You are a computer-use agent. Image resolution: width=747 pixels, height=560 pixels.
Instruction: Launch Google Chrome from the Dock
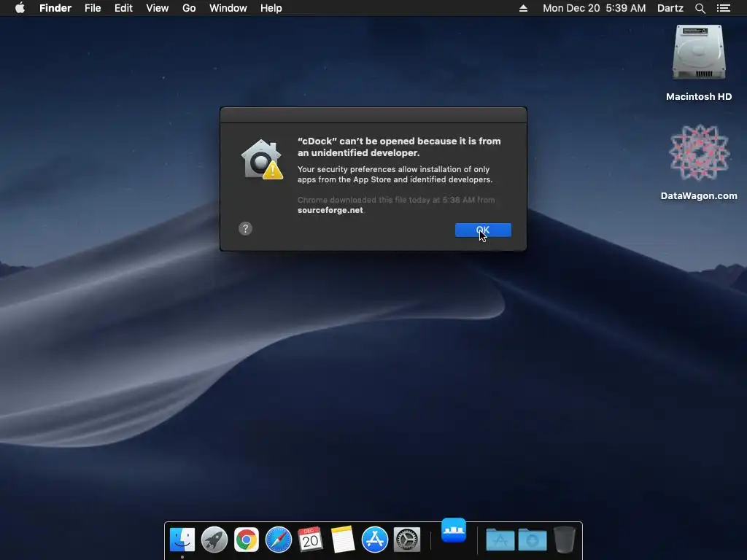(x=247, y=540)
